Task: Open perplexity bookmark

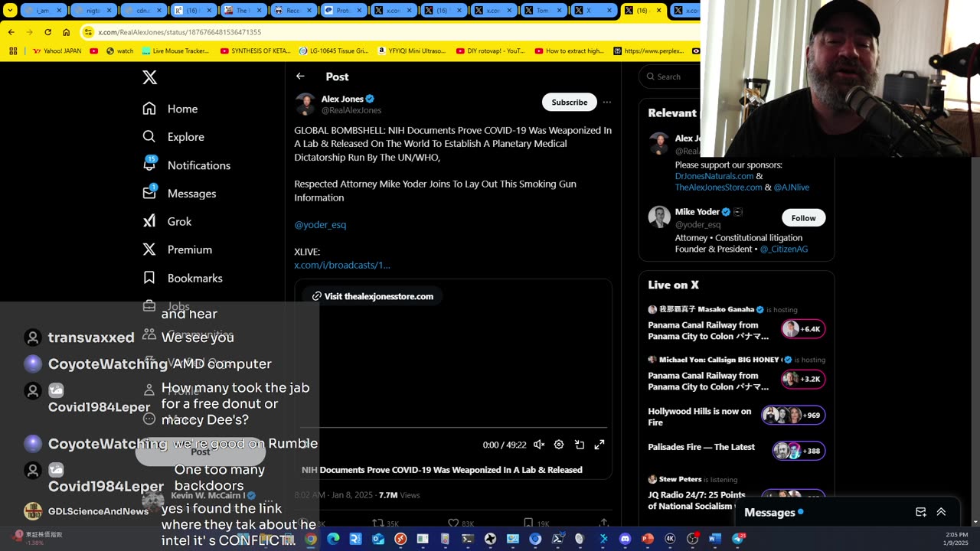Action: 648,51
